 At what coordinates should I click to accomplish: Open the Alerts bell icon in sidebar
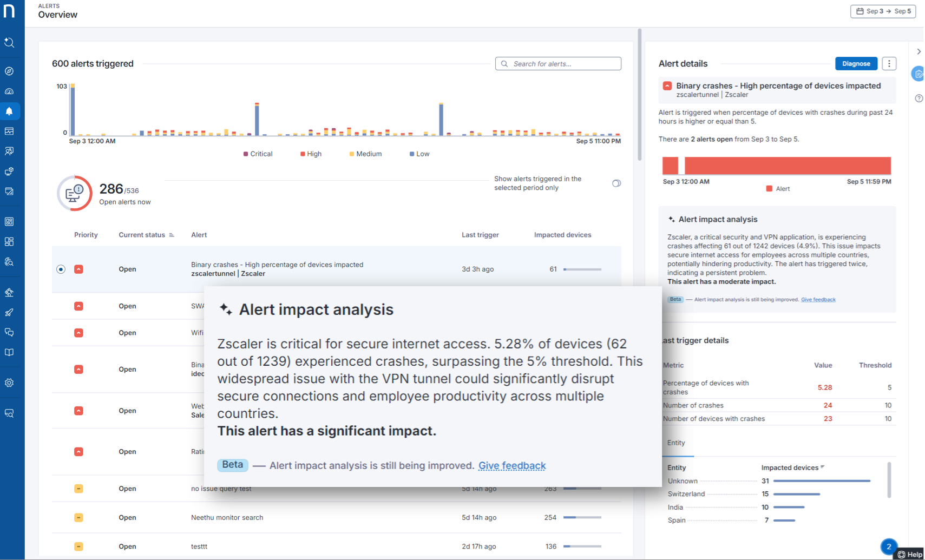pos(10,111)
